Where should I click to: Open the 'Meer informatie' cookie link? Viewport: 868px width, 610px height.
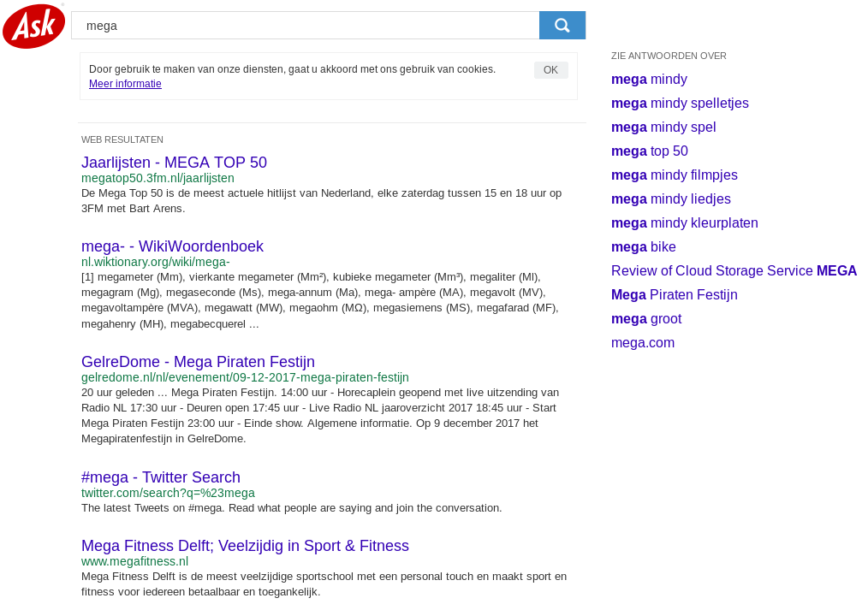point(125,84)
